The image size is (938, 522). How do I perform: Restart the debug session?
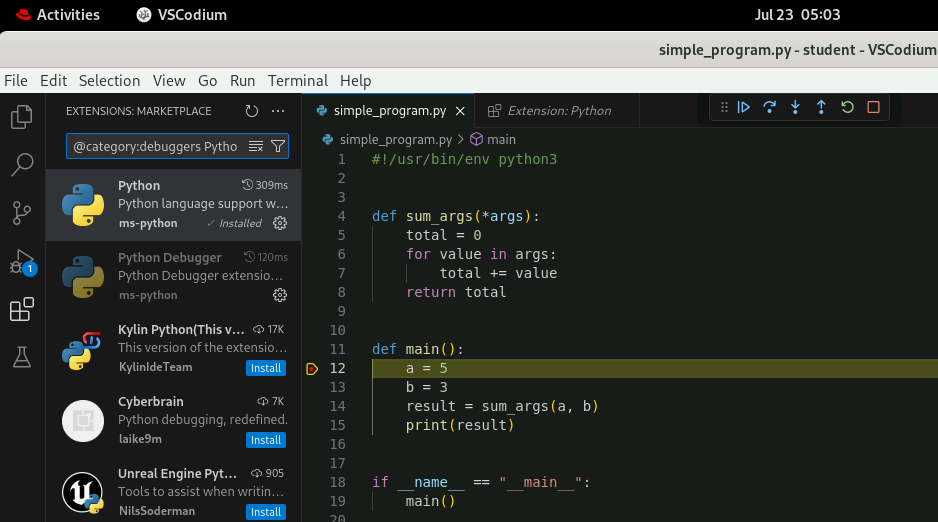point(847,107)
